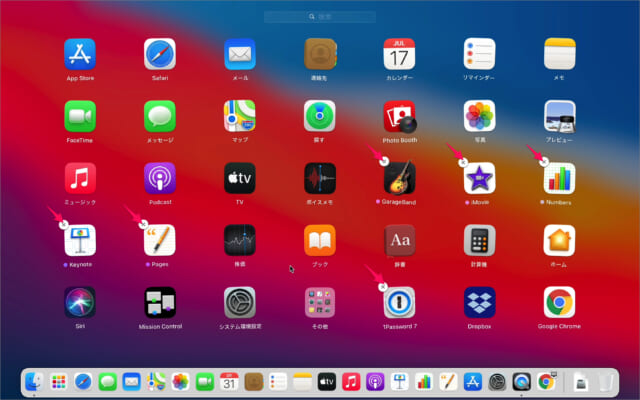The height and width of the screenshot is (400, 640).
Task: Open the Contacts app in Launchpad grid
Action: coord(320,54)
